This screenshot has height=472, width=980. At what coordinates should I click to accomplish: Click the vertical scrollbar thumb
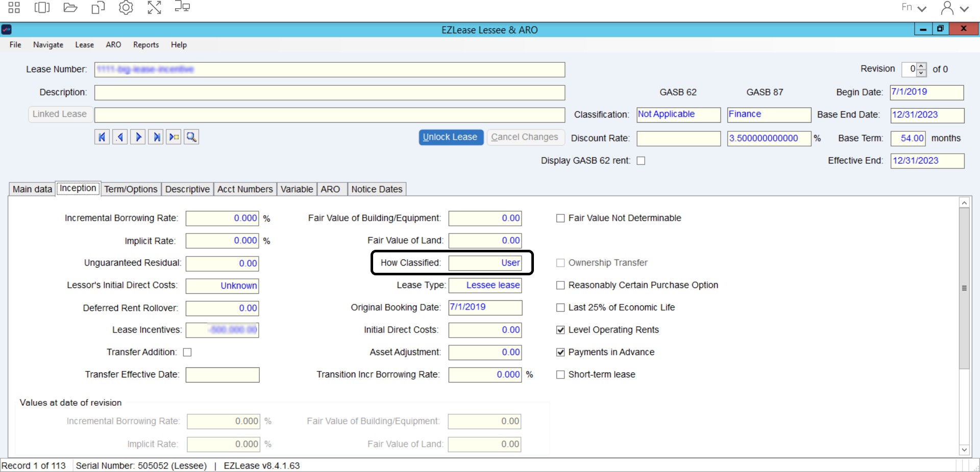(x=964, y=288)
